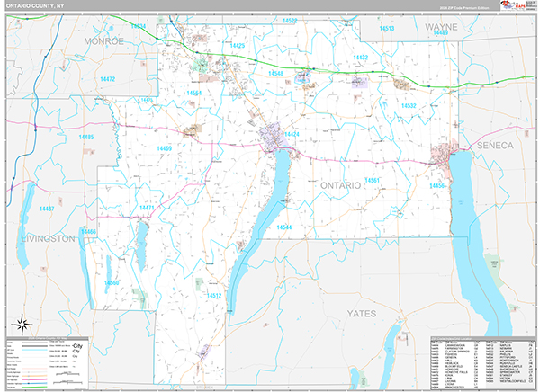540x392 pixels.
Task: Click ZIP code label 14475
Action: (x=147, y=100)
